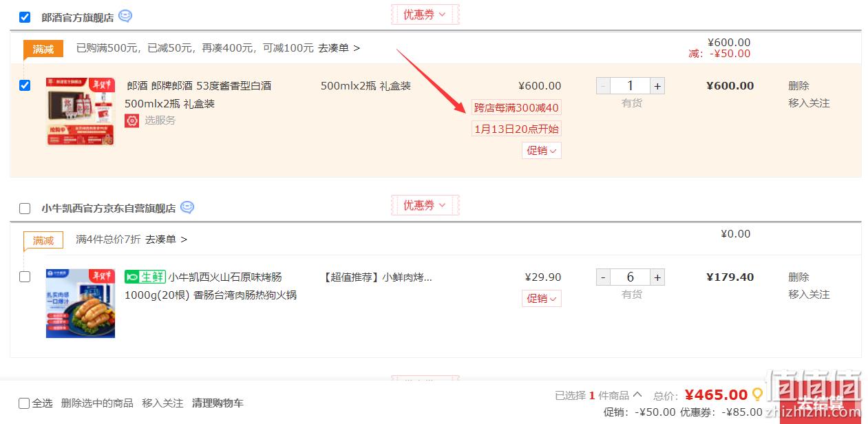Screen dimensions: 868x424
Task: Click the 生鲜 badge on sausage item
Action: (x=145, y=277)
